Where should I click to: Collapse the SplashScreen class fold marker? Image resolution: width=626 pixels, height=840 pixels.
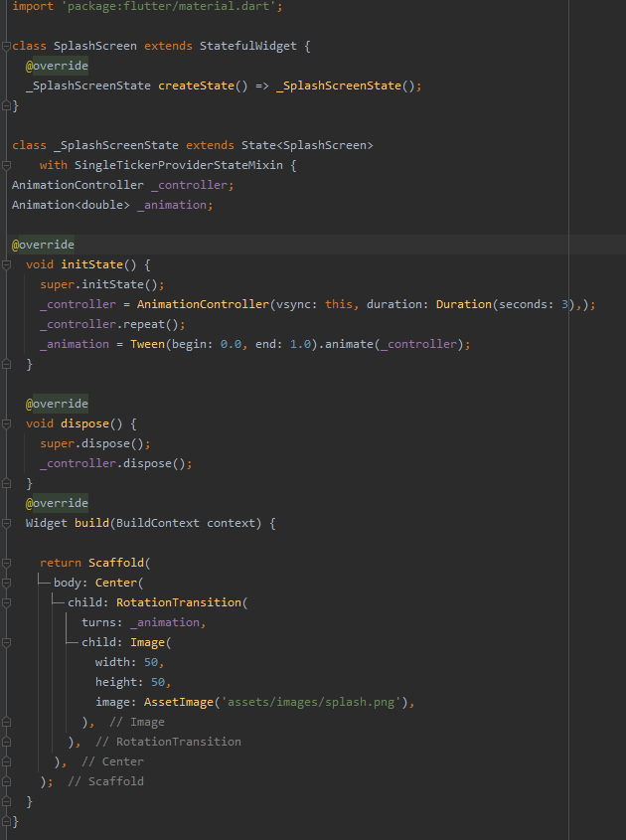[x=6, y=47]
